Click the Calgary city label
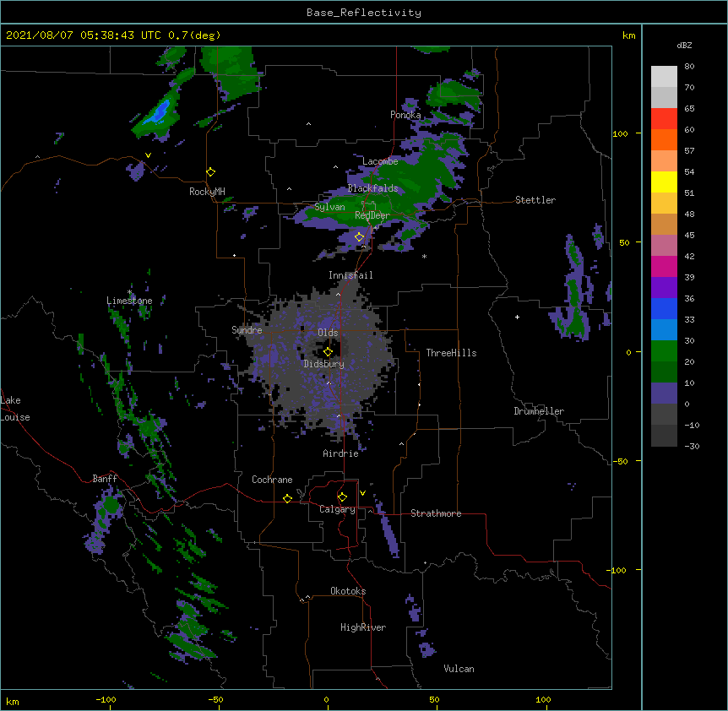Viewport: 728px width, 711px height. pyautogui.click(x=337, y=509)
